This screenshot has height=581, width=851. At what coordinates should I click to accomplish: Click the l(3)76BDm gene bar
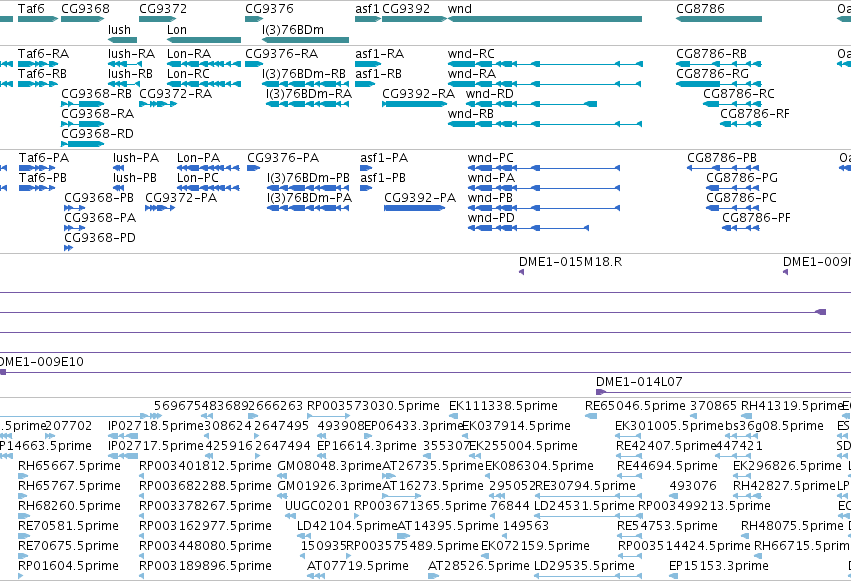click(306, 40)
